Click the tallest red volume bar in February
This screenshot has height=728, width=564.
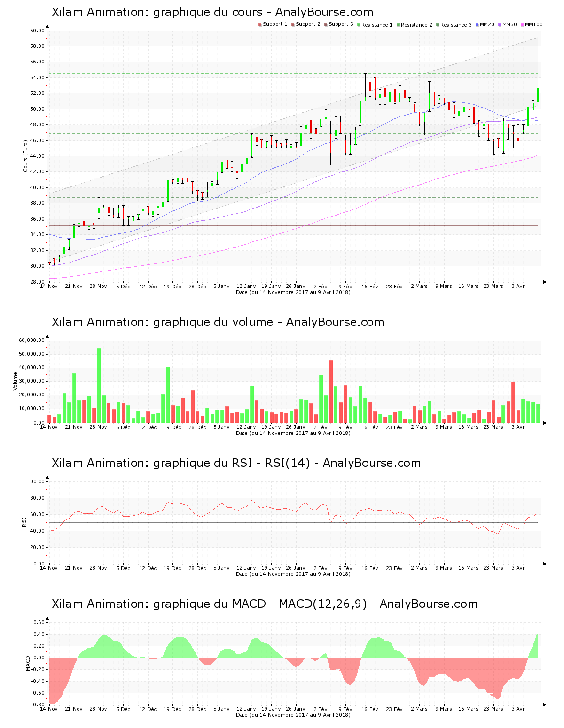pyautogui.click(x=331, y=391)
